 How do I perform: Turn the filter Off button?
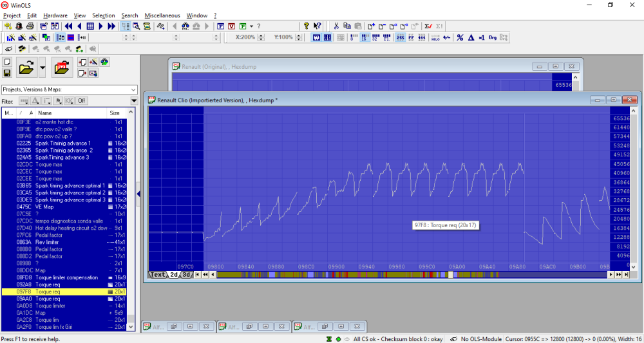tap(82, 101)
